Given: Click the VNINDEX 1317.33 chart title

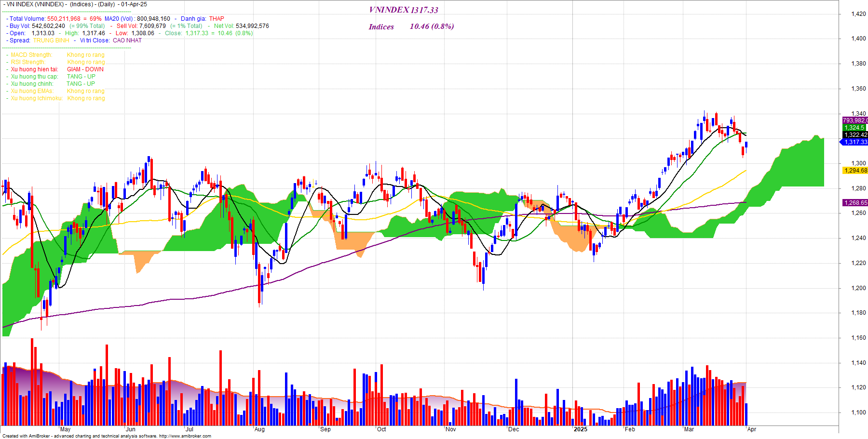Looking at the screenshot, I should (404, 10).
